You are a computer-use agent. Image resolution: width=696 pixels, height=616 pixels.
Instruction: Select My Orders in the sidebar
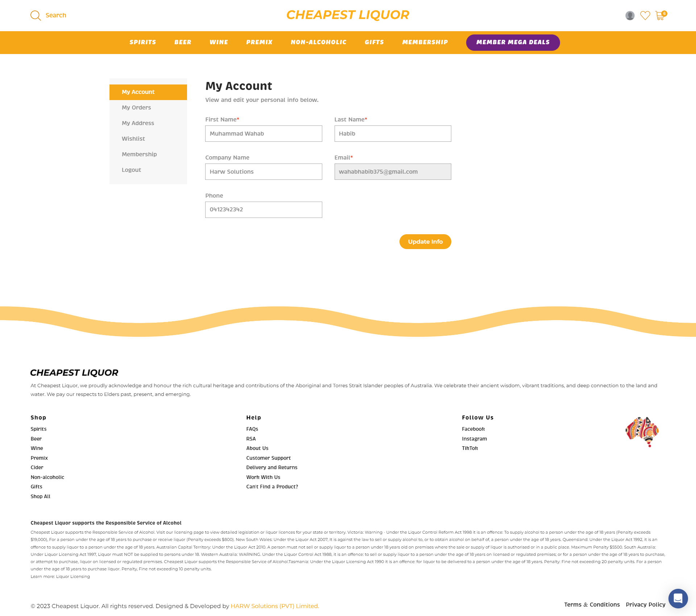[148, 108]
